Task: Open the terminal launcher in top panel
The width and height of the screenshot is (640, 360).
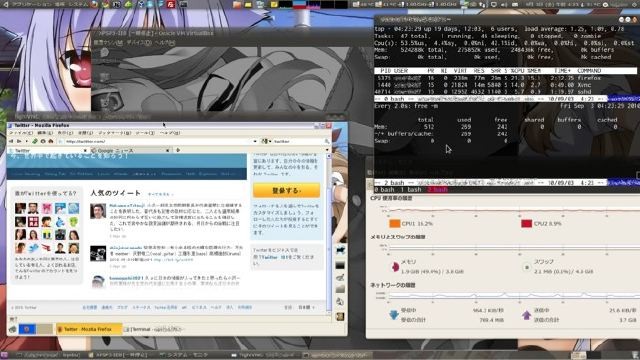Action: (x=183, y=4)
